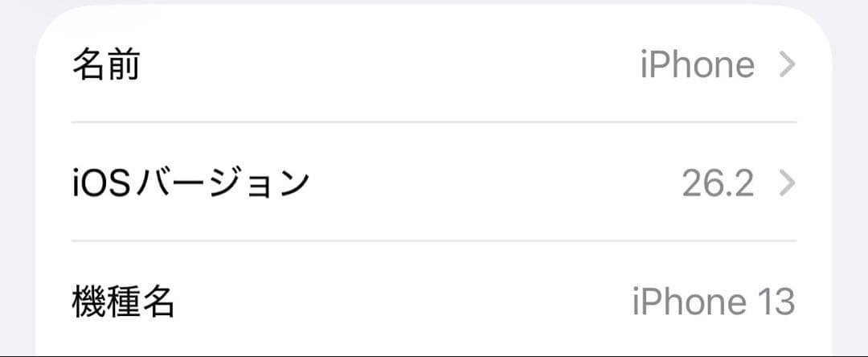Click the 機種名 label
Screen dimensions: 868x357
click(123, 302)
